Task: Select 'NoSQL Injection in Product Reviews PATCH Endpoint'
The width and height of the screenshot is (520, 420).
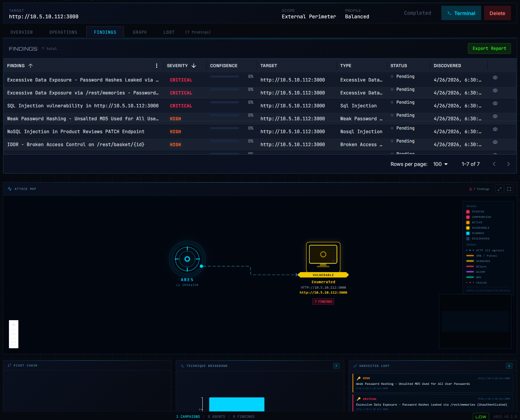Action: (76, 132)
